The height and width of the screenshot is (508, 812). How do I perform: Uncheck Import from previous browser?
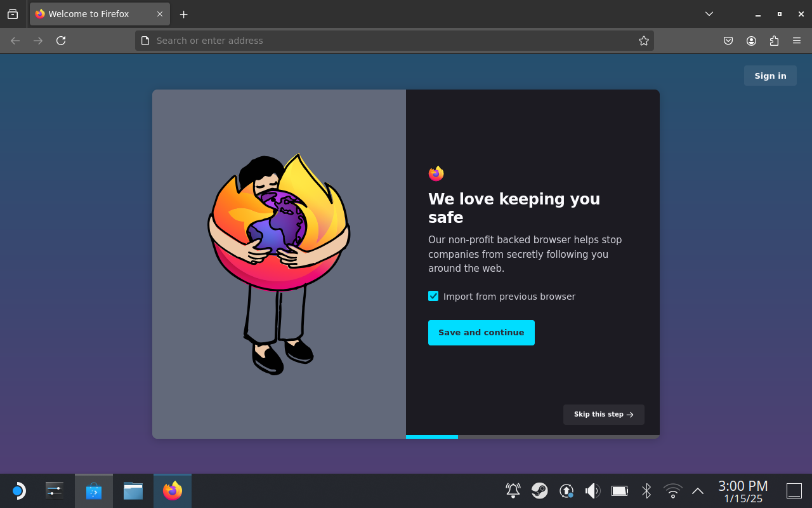click(x=433, y=296)
